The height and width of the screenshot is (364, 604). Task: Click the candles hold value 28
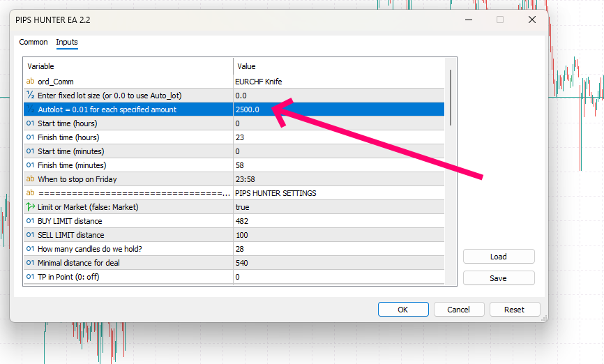240,249
